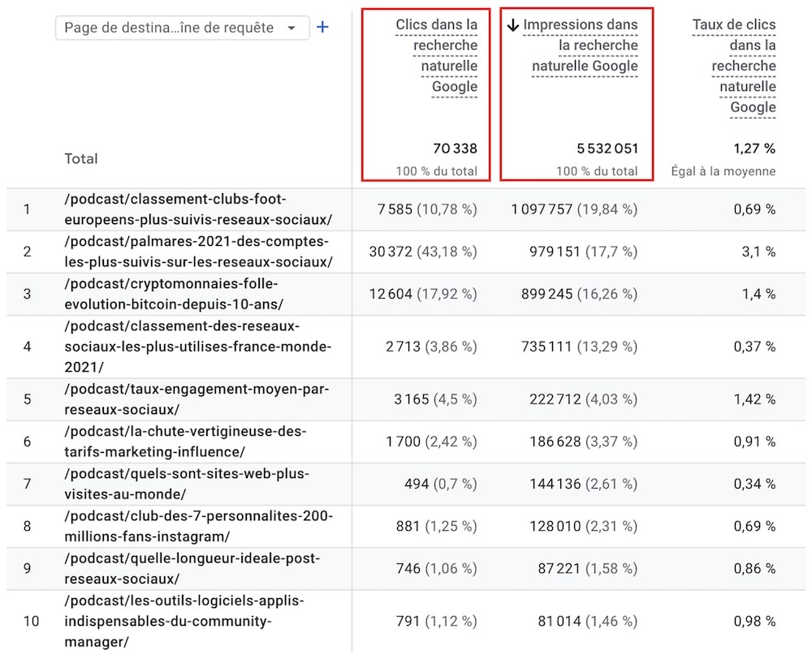The height and width of the screenshot is (655, 812).
Task: Sort by Impressions dans la recherche naturelle Google
Action: pos(579,45)
